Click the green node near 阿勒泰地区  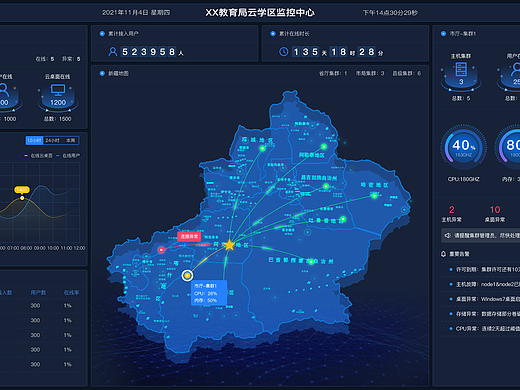(324, 146)
